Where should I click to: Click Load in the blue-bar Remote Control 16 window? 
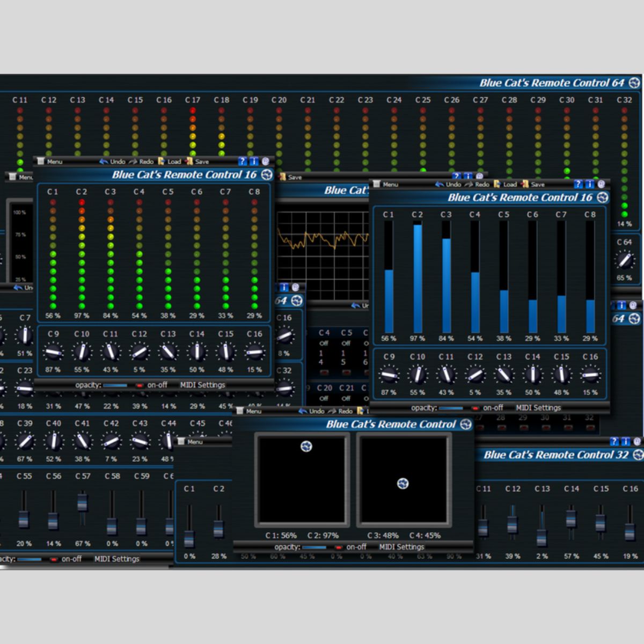(506, 184)
